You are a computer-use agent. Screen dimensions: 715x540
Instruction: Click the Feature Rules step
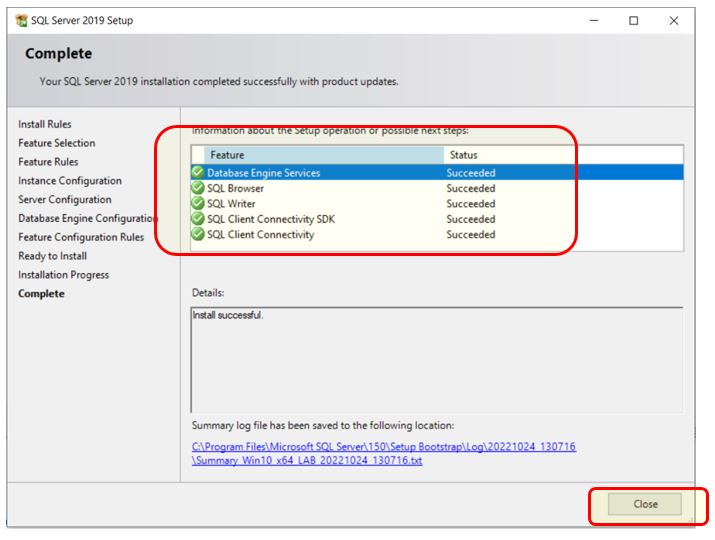pos(48,162)
